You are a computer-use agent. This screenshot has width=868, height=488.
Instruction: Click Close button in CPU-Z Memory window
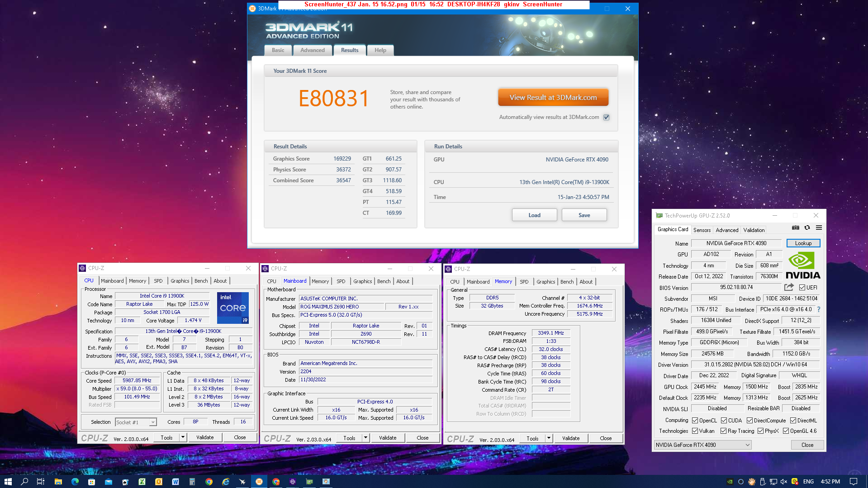point(606,438)
